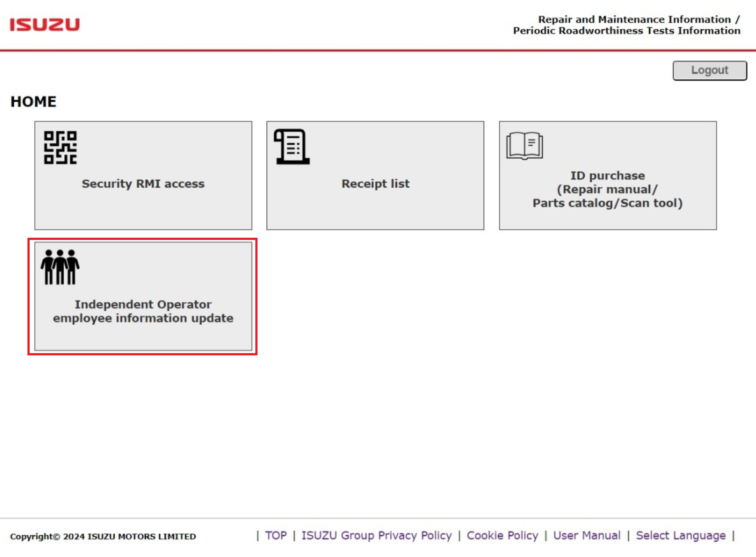The width and height of the screenshot is (756, 557).
Task: Click the ISUZU logo
Action: [x=45, y=25]
